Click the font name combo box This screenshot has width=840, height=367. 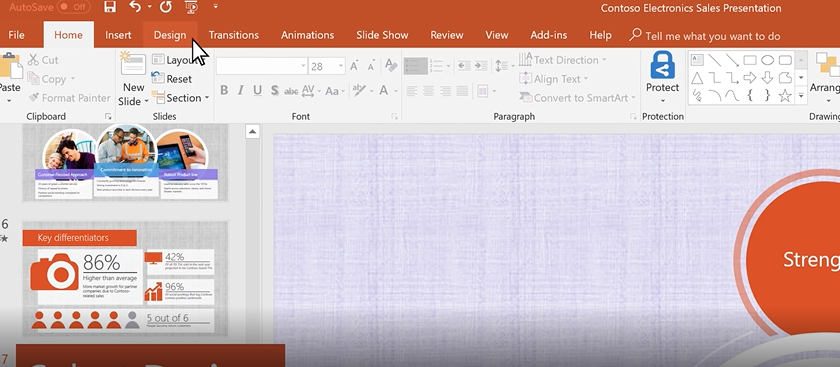point(261,66)
